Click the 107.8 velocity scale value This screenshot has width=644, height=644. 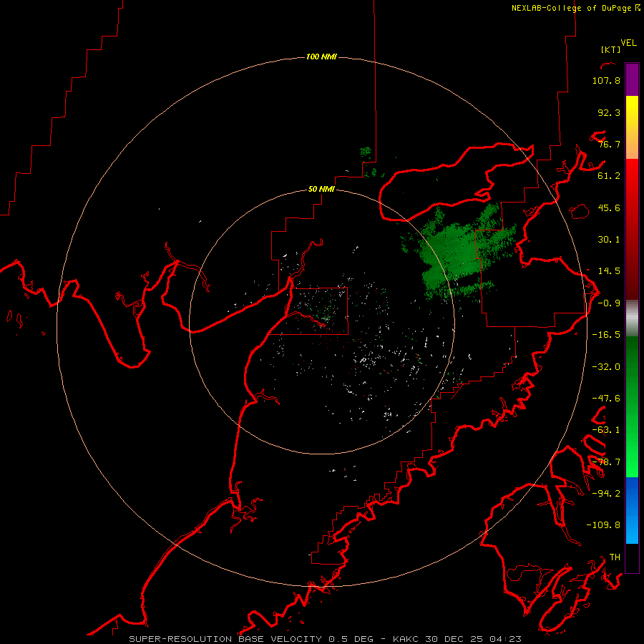606,80
